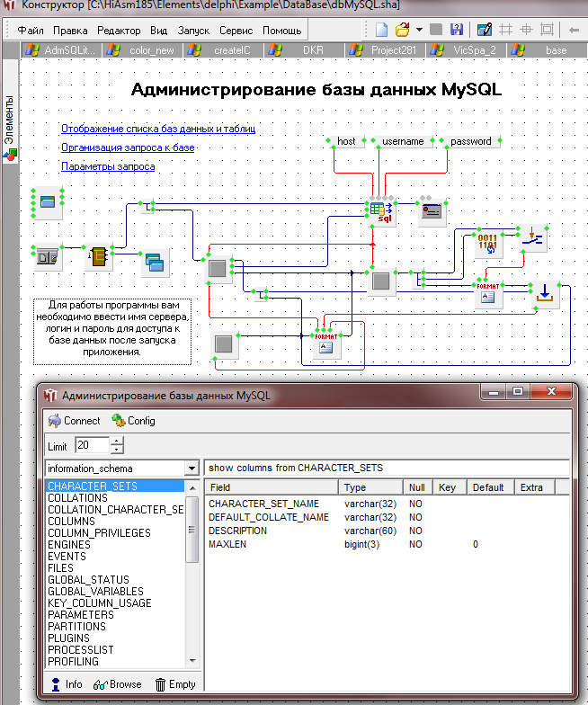
Task: Click the gray square toolbar icon
Action: click(x=436, y=31)
